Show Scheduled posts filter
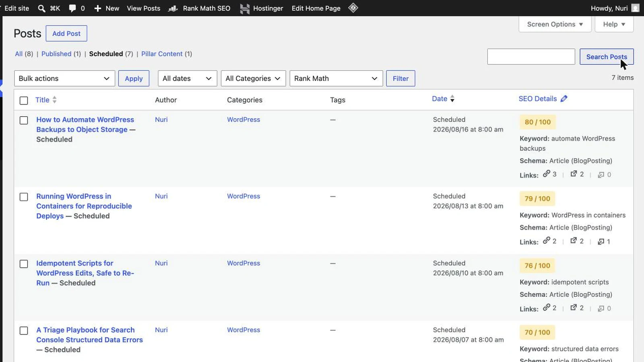This screenshot has width=644, height=362. tap(106, 53)
